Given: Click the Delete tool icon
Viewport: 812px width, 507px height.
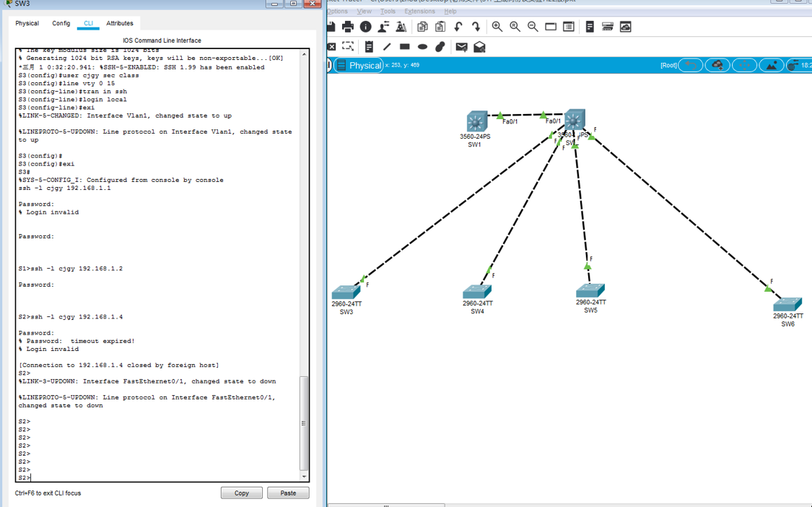Looking at the screenshot, I should (x=332, y=47).
